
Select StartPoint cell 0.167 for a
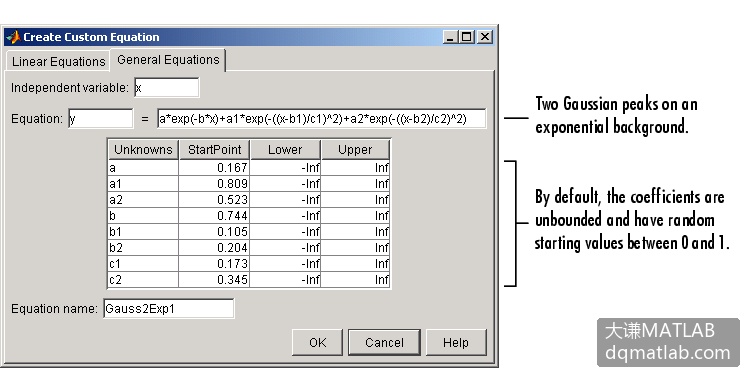(214, 168)
